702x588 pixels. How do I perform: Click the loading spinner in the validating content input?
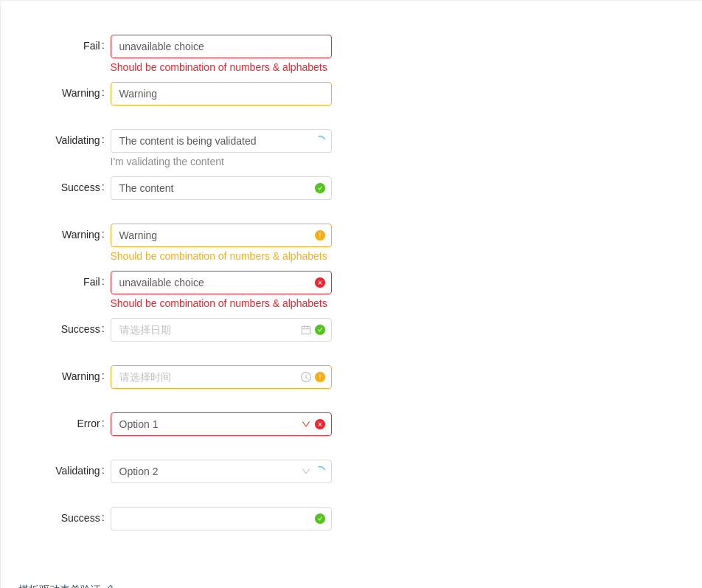click(x=320, y=141)
